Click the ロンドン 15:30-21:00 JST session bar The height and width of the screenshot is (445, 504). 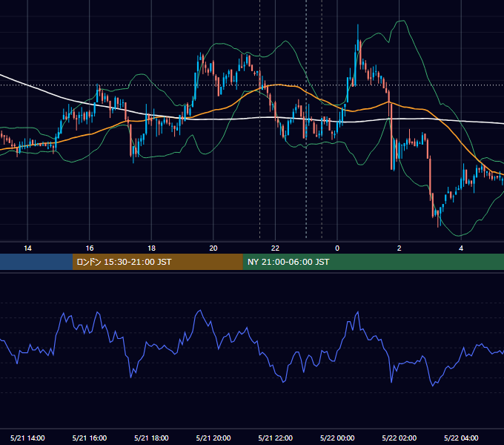pos(157,262)
